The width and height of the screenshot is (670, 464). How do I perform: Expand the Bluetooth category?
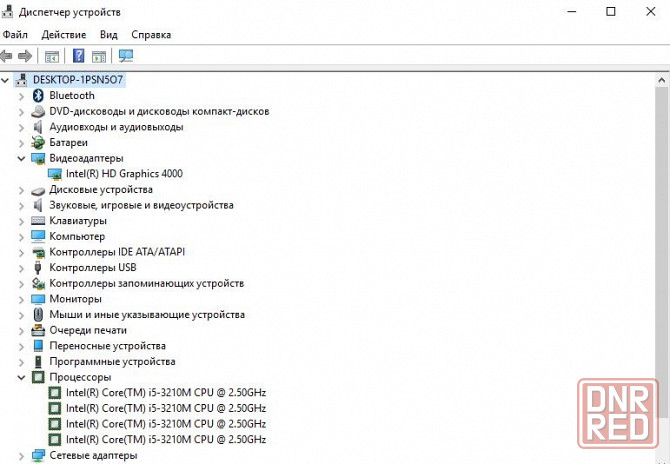click(21, 96)
